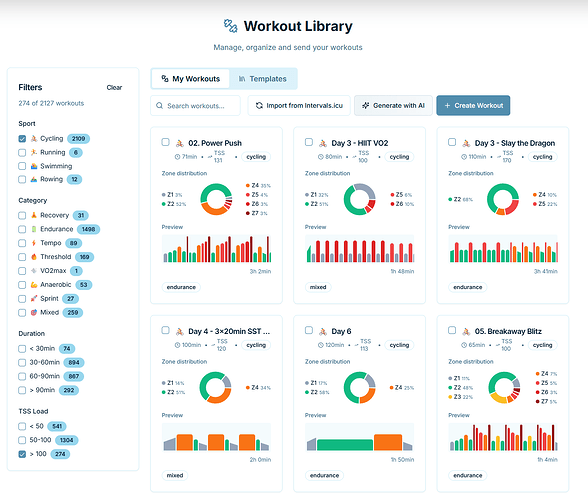Select the Day 3 - Slay the Dragon checkbox
The width and height of the screenshot is (588, 500).
(x=452, y=142)
